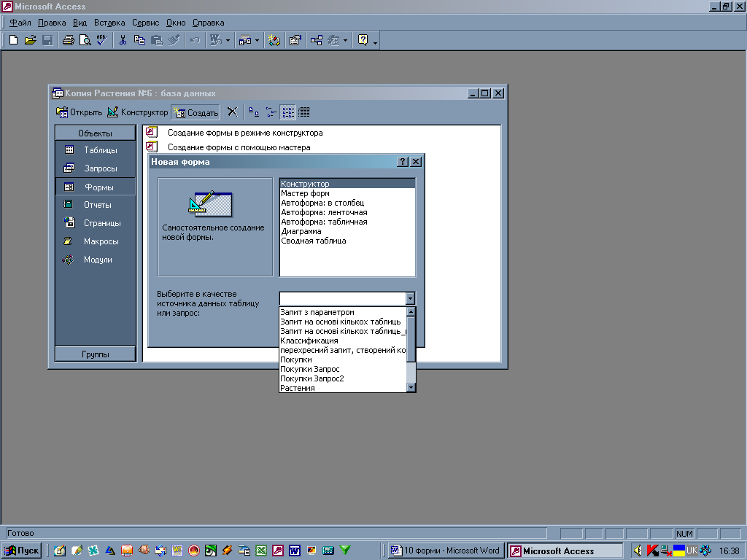Select Отчеты in the objects pane
Viewport: 747px width, 560px height.
[96, 205]
